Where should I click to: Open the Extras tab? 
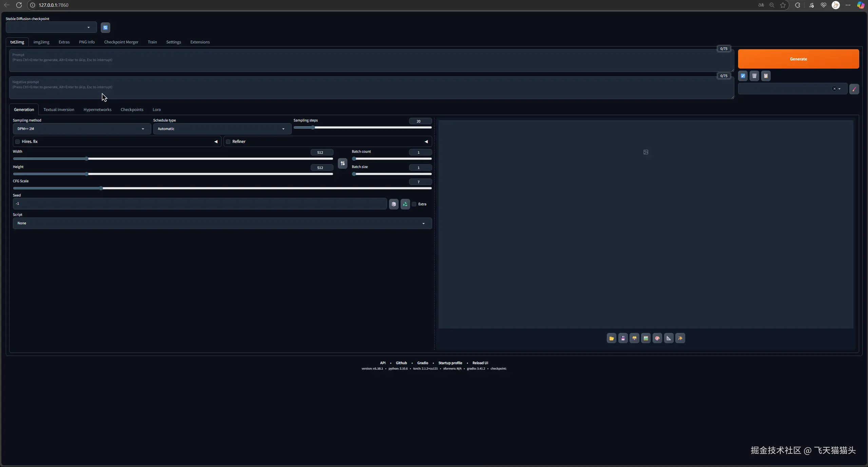click(x=64, y=42)
